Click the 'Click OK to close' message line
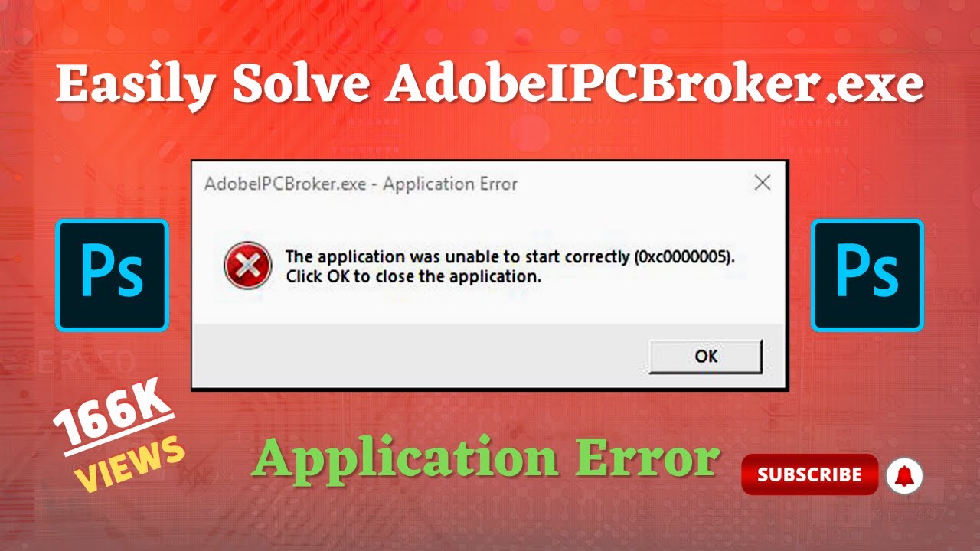The height and width of the screenshot is (551, 980). (413, 276)
